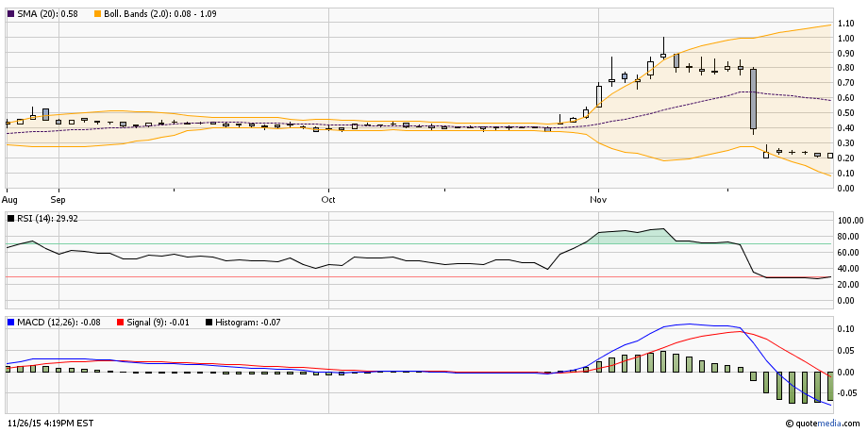Screen dimensions: 868x432
Task: Click the Nov date axis label
Action: (597, 200)
